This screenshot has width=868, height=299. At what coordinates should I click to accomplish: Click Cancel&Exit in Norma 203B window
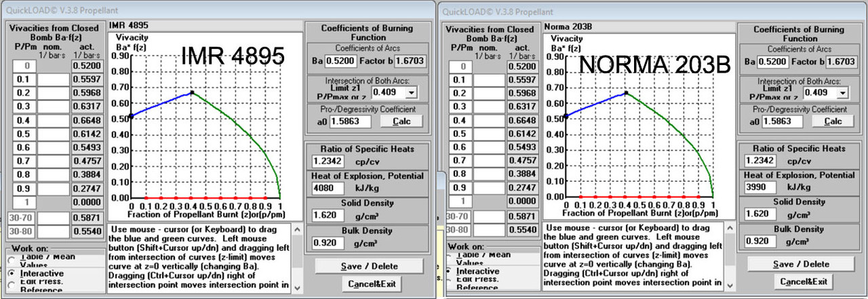point(803,281)
